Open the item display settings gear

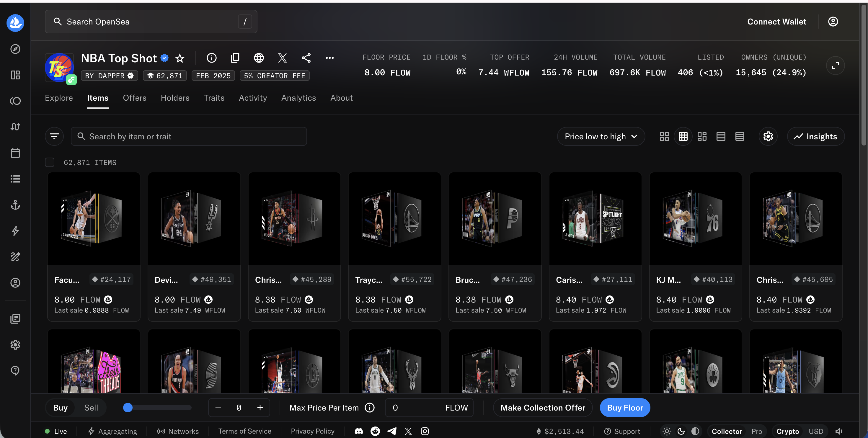pos(768,136)
